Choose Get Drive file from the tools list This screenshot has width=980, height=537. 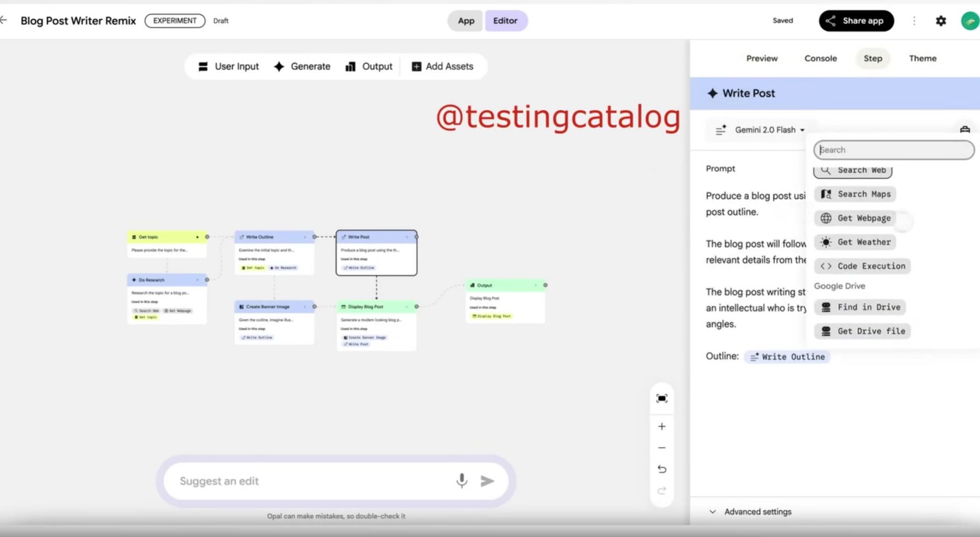pyautogui.click(x=863, y=331)
